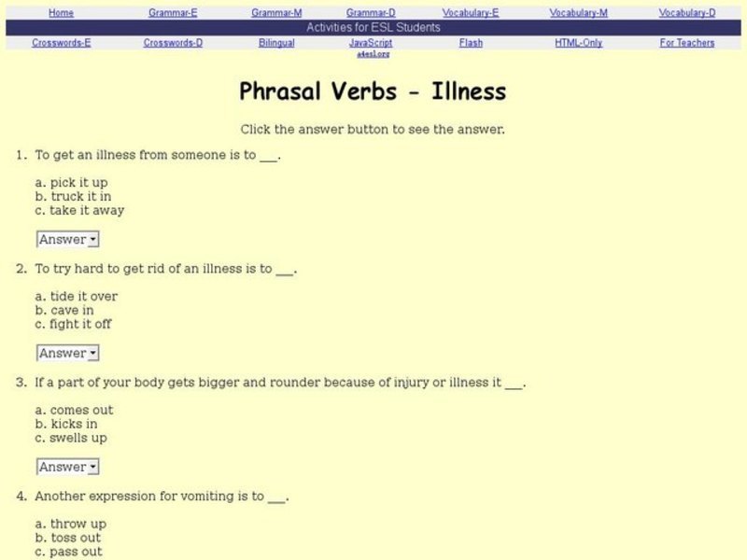Screen dimensions: 747x560
Task: Go to the Vocabulary-M page
Action: pyautogui.click(x=581, y=13)
